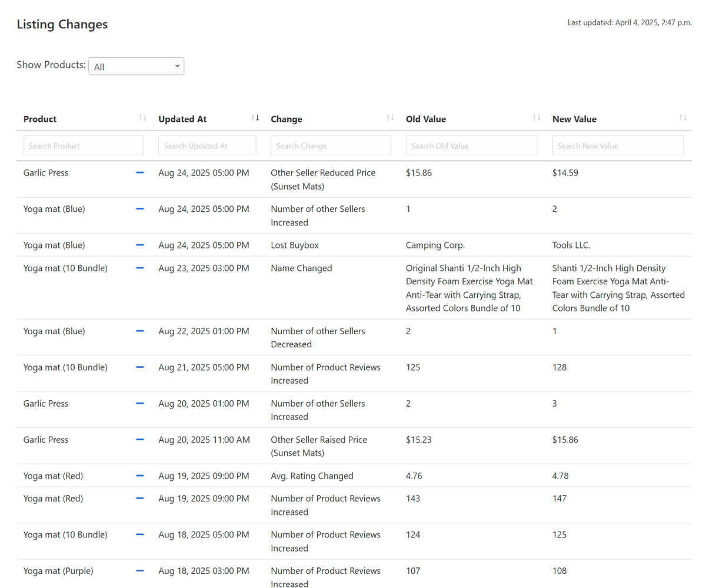Image resolution: width=706 pixels, height=588 pixels.
Task: Toggle the minus control on the Aug 20 Garlic Press sellers row
Action: 139,403
